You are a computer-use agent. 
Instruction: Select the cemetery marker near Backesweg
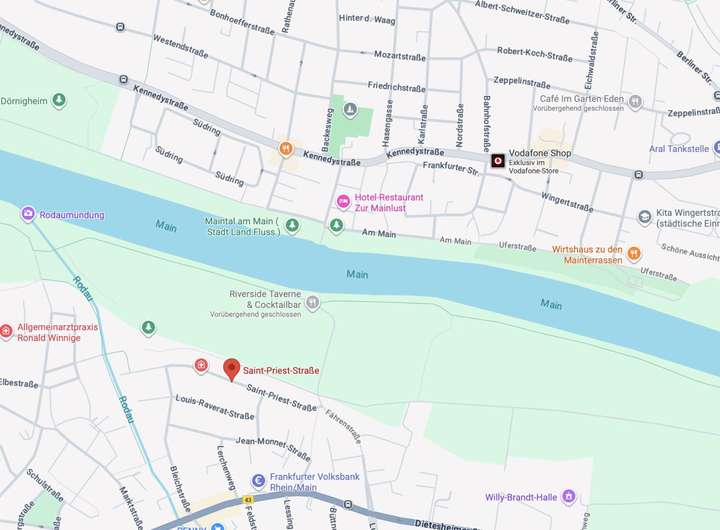(350, 110)
